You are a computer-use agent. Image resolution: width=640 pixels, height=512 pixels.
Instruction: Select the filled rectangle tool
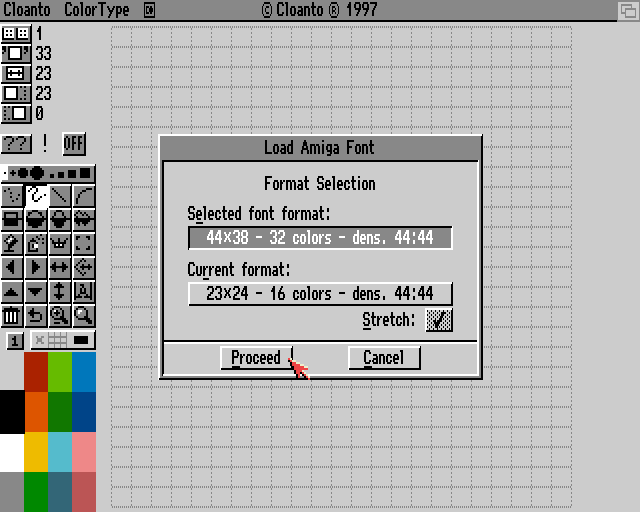coord(12,220)
